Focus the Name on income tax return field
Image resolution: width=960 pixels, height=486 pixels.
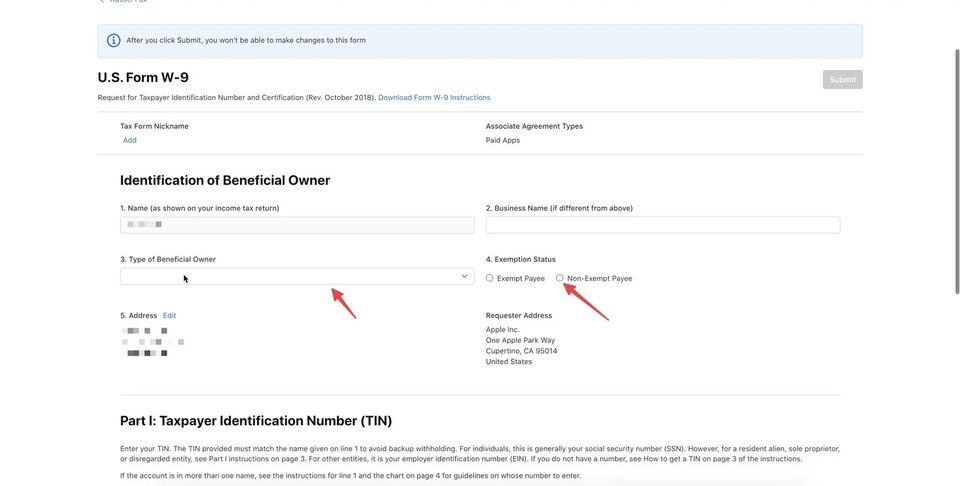(x=297, y=225)
